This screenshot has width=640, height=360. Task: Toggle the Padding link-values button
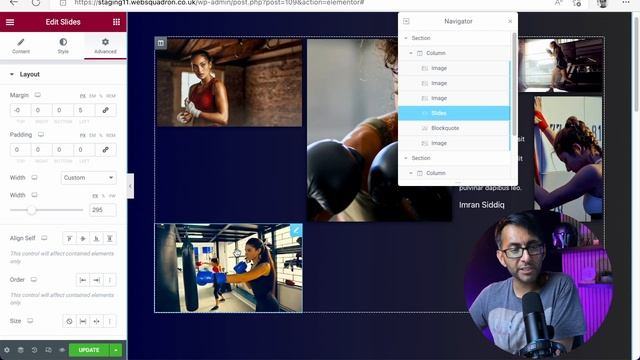point(105,150)
